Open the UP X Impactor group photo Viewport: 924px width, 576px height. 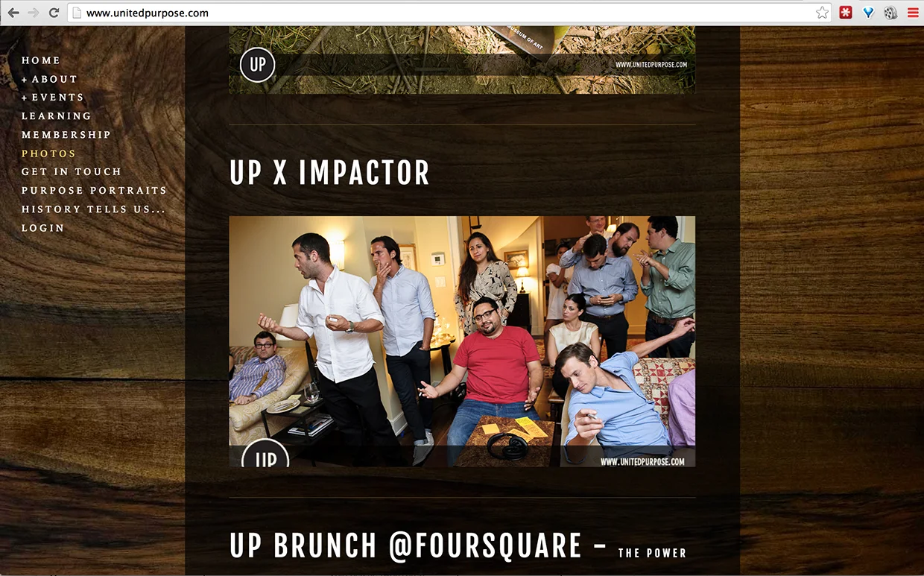pyautogui.click(x=462, y=341)
